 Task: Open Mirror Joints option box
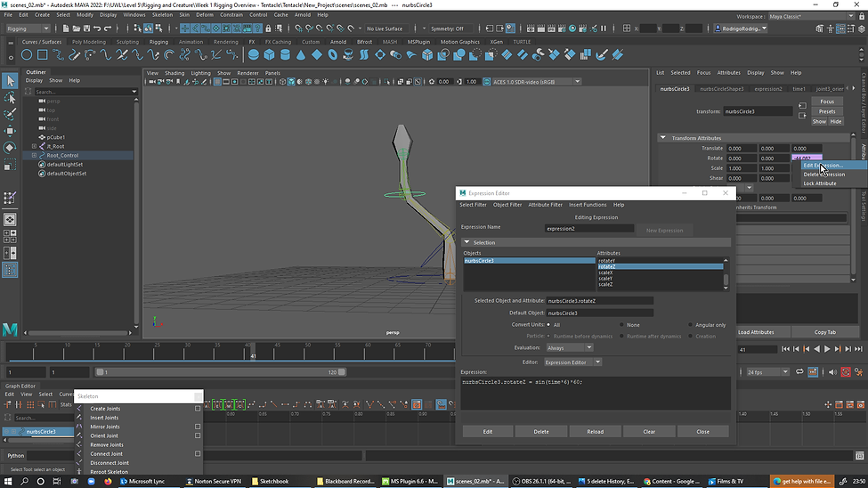(x=198, y=427)
